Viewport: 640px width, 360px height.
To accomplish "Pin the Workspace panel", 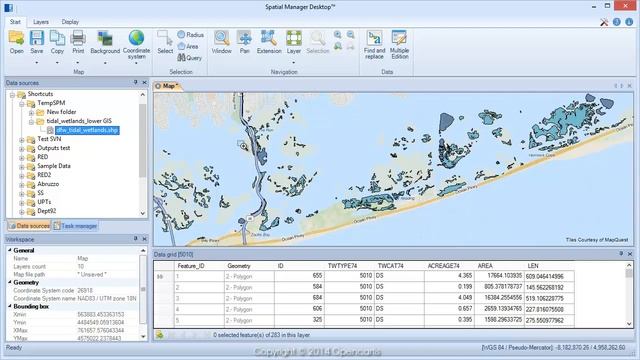I will tap(136, 239).
